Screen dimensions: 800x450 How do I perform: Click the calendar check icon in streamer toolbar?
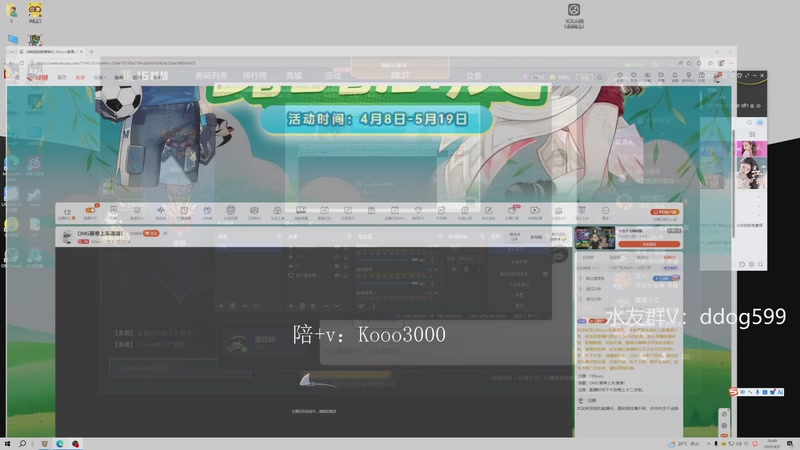(x=394, y=211)
